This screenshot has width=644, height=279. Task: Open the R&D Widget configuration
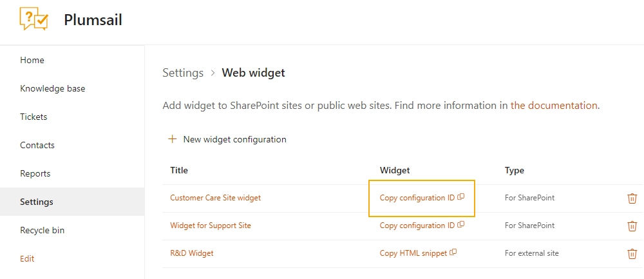(x=192, y=253)
